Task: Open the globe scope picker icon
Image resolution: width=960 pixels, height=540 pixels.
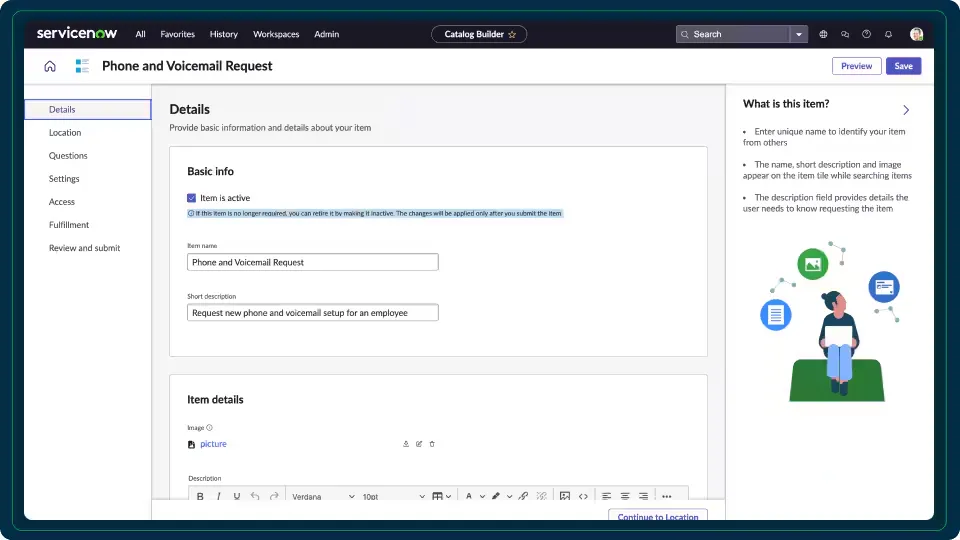Action: click(823, 34)
